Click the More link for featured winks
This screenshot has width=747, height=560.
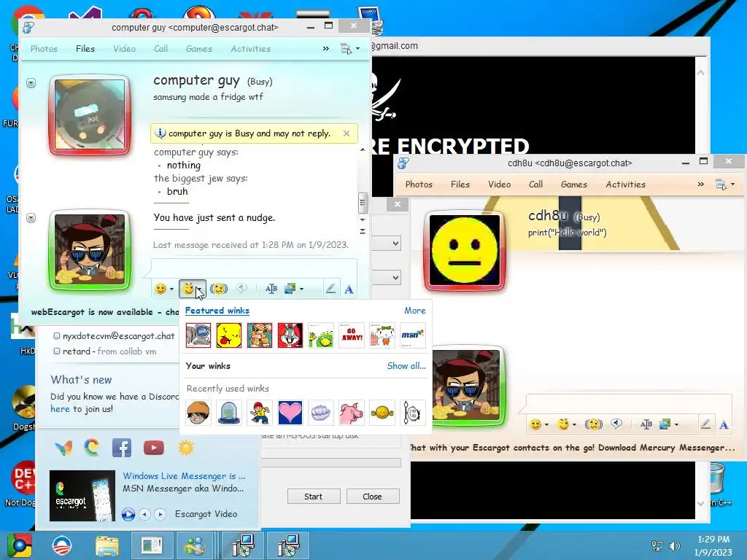tap(415, 311)
